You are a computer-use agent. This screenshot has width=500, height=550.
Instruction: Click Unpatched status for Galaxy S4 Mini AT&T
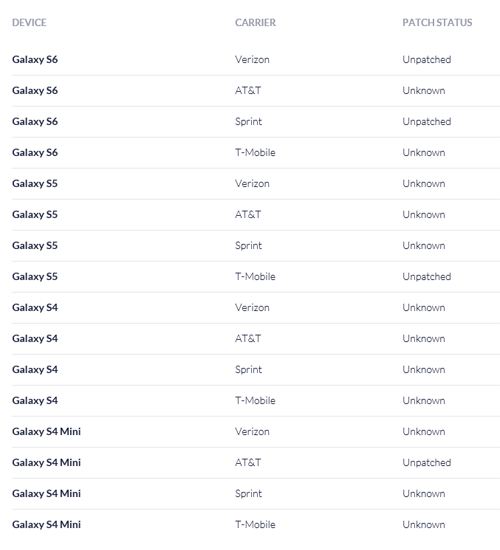(427, 463)
